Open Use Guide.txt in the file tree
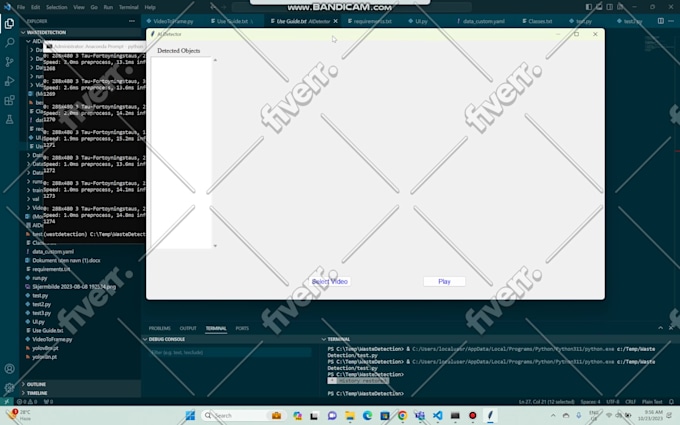680x425 pixels. click(48, 330)
